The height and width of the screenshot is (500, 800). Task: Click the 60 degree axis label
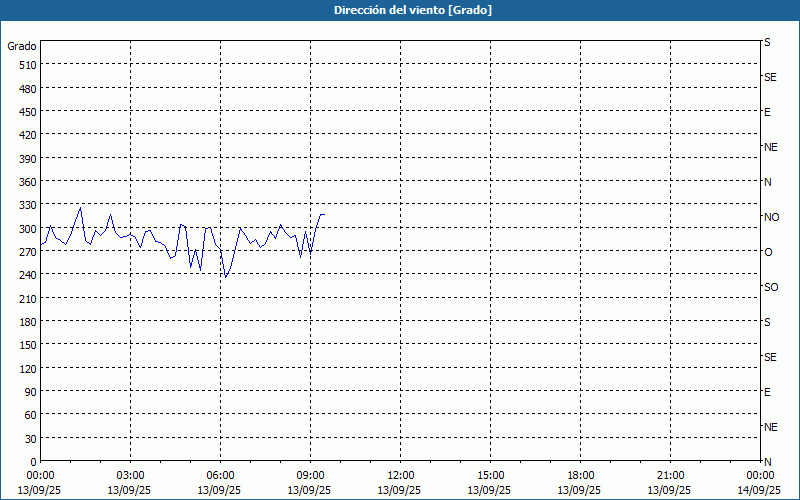[31, 415]
